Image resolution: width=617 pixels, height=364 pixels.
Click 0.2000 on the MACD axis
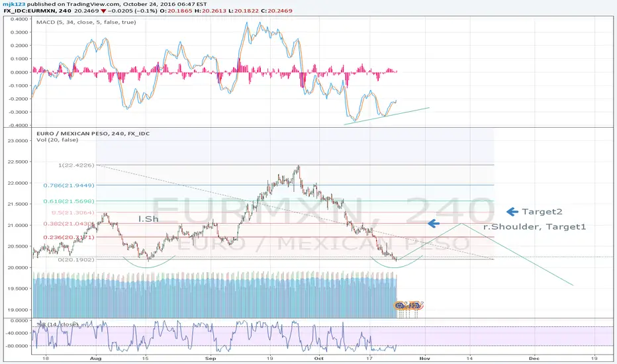(x=19, y=46)
